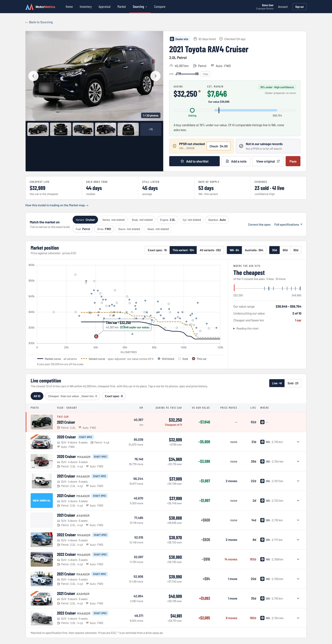Viewport: 332px width, 644px height.
Task: Click the red ask marker on closest-asks strip
Action: coord(234,288)
